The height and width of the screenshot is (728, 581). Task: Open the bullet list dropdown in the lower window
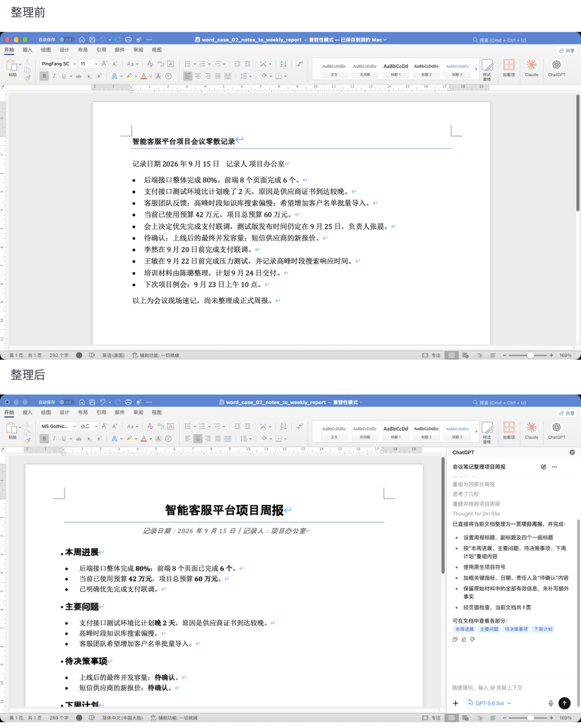click(195, 426)
